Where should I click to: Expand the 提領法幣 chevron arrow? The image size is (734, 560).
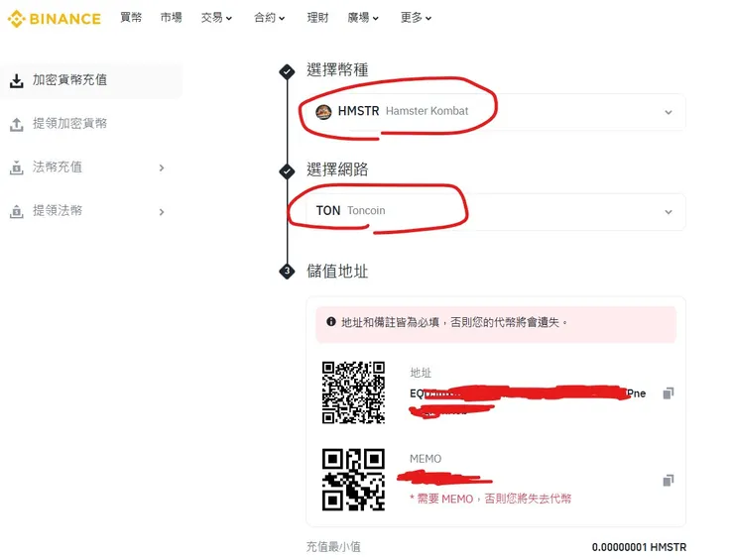pos(162,212)
